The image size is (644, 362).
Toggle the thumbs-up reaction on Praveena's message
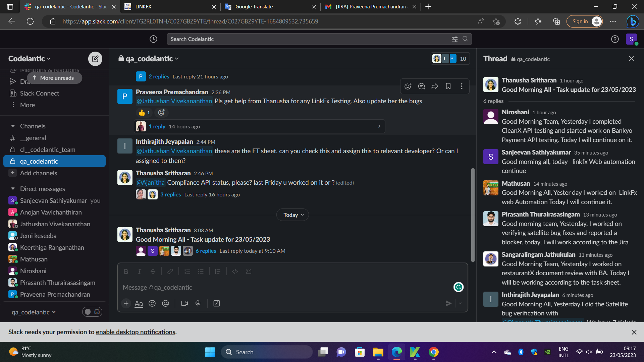[x=144, y=113]
